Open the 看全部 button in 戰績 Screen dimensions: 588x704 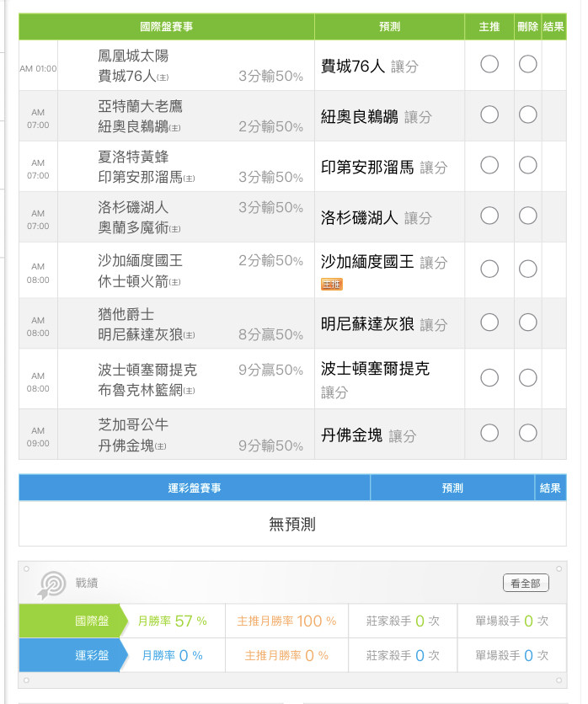[526, 584]
